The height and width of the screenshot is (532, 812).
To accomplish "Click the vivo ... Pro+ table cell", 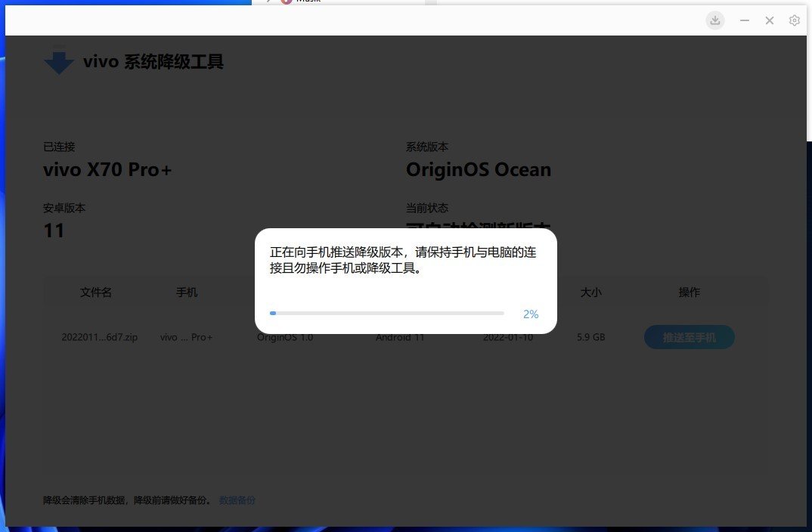I will 187,338.
